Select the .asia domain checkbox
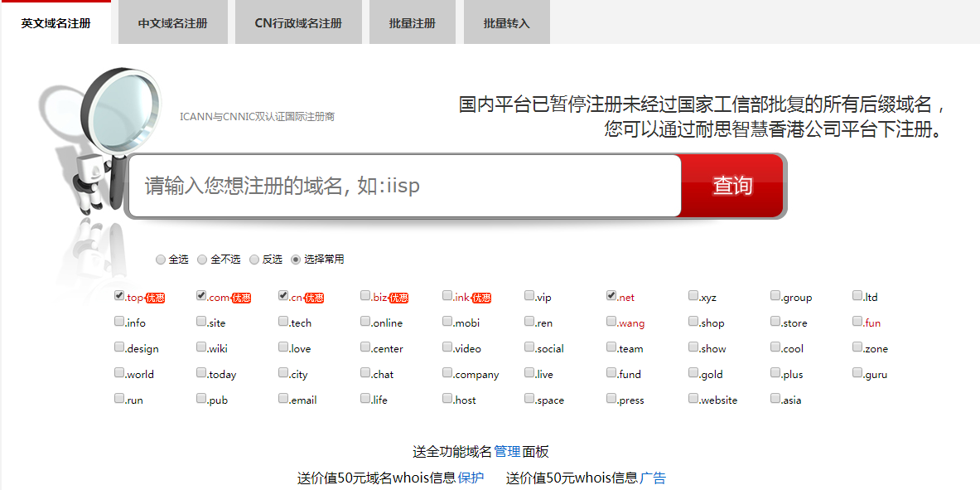 (x=775, y=399)
